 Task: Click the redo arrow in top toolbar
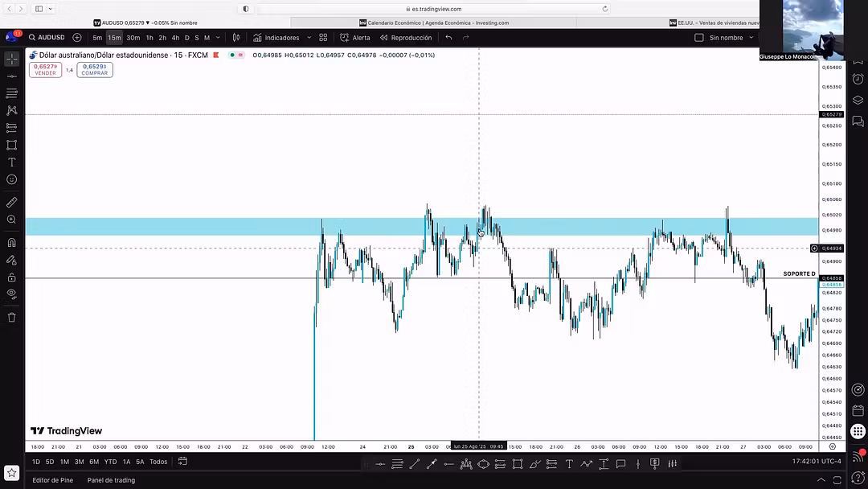tap(465, 38)
